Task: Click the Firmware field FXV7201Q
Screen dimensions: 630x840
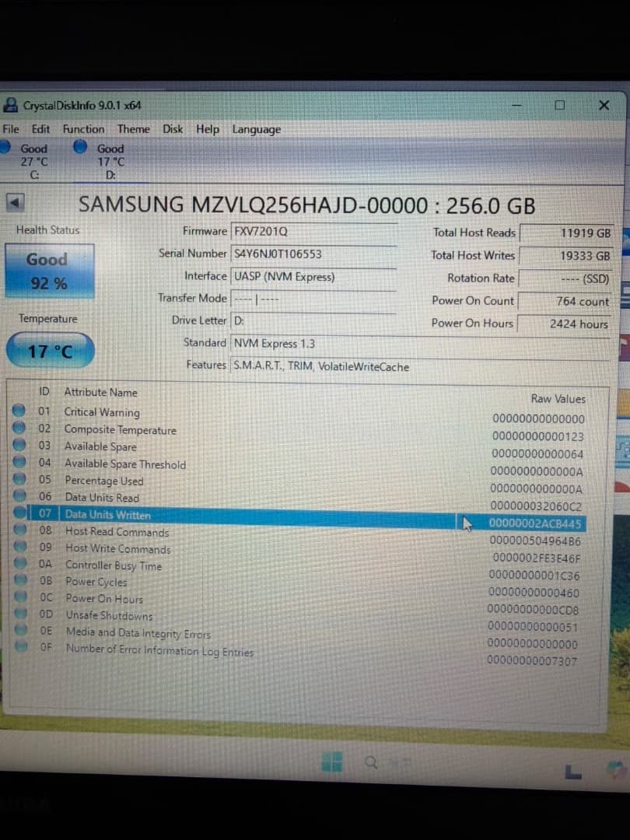Action: 313,232
